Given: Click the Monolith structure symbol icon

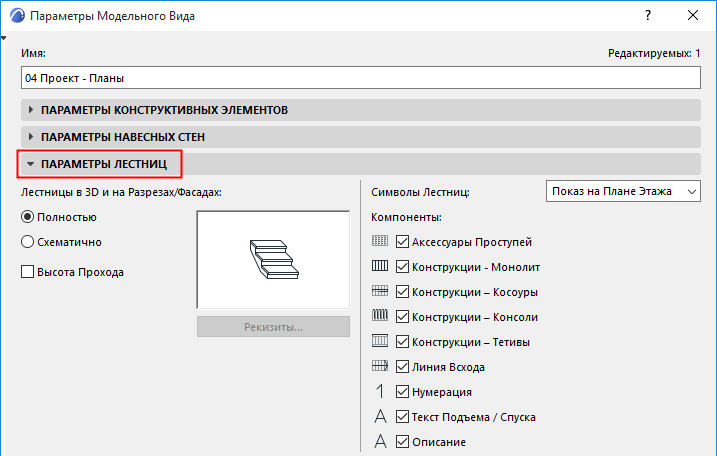Looking at the screenshot, I should (x=379, y=267).
